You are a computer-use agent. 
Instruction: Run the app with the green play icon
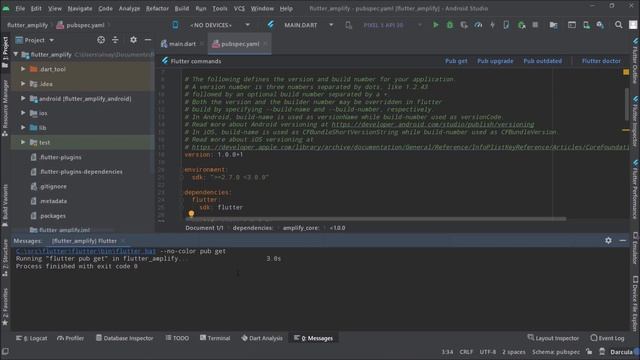[x=436, y=25]
